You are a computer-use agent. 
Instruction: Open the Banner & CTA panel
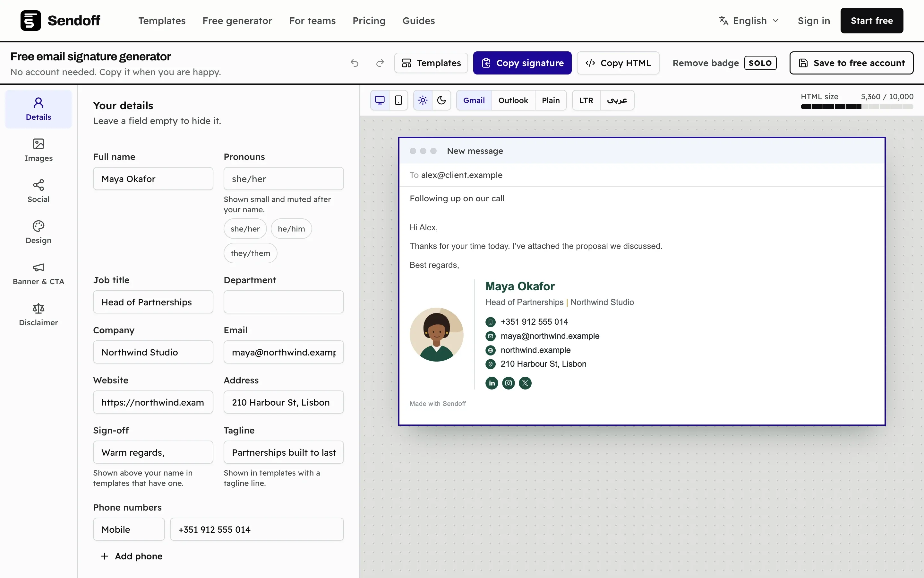pos(38,273)
